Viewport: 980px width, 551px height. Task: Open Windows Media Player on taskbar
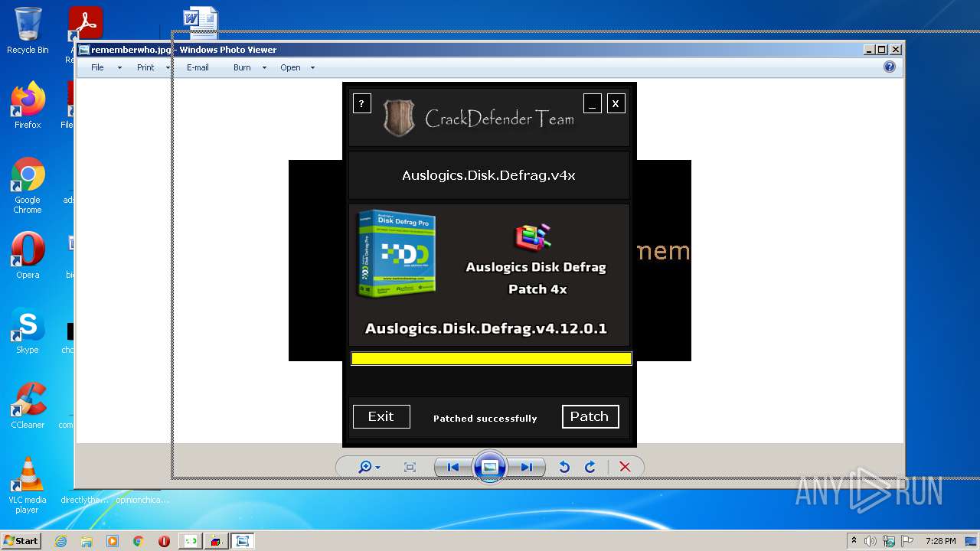pyautogui.click(x=113, y=541)
